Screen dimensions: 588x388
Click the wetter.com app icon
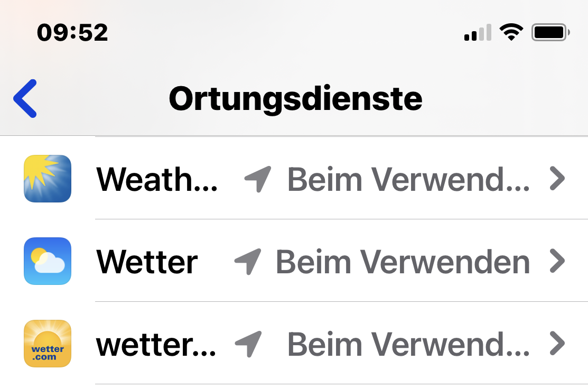[x=48, y=344]
